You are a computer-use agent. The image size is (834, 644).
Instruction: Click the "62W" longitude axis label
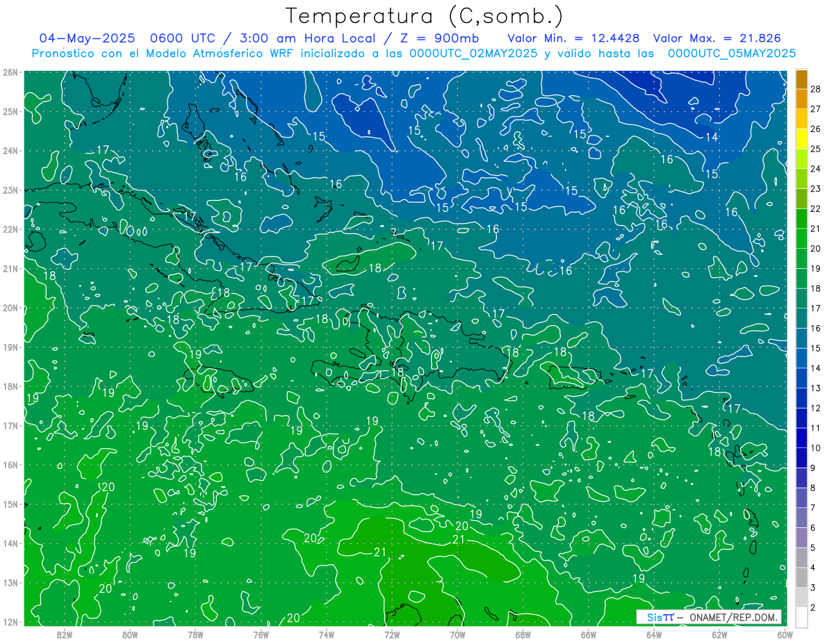pos(719,634)
